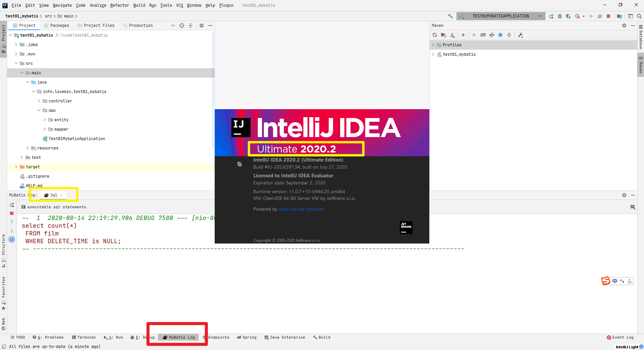
Task: Open Project panel settings gear
Action: point(201,25)
